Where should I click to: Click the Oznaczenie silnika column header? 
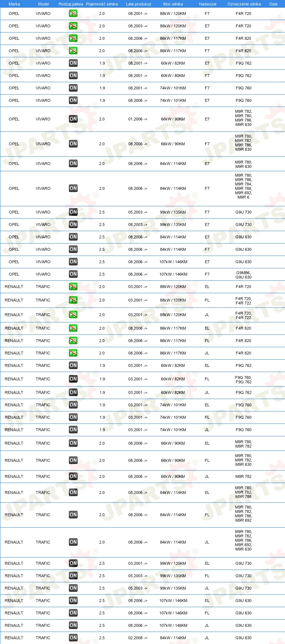[x=244, y=4]
